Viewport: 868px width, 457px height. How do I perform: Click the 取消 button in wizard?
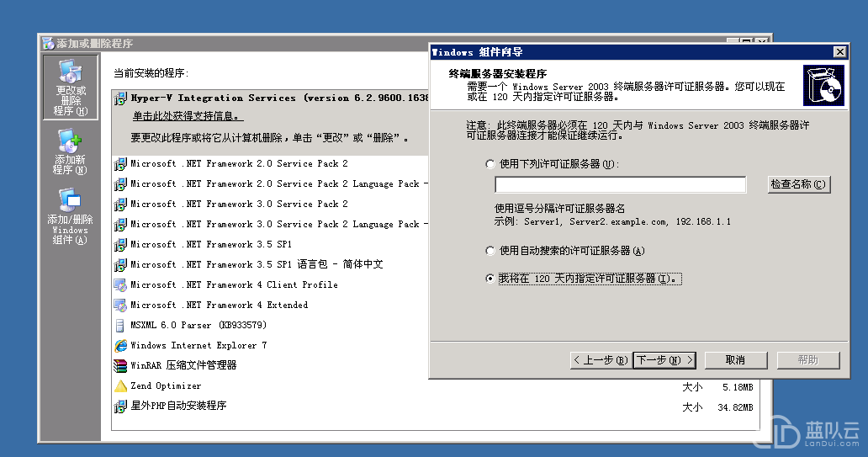pyautogui.click(x=736, y=360)
